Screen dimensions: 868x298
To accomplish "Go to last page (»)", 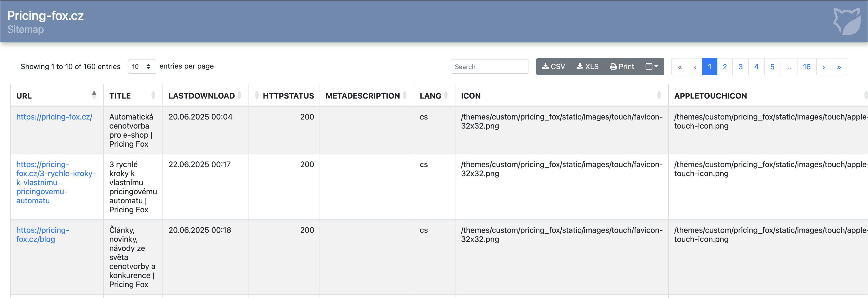I will point(839,67).
